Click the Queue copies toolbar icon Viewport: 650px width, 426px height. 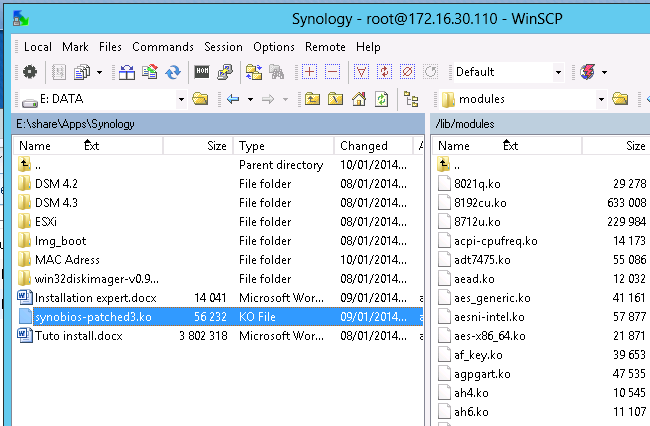click(82, 72)
